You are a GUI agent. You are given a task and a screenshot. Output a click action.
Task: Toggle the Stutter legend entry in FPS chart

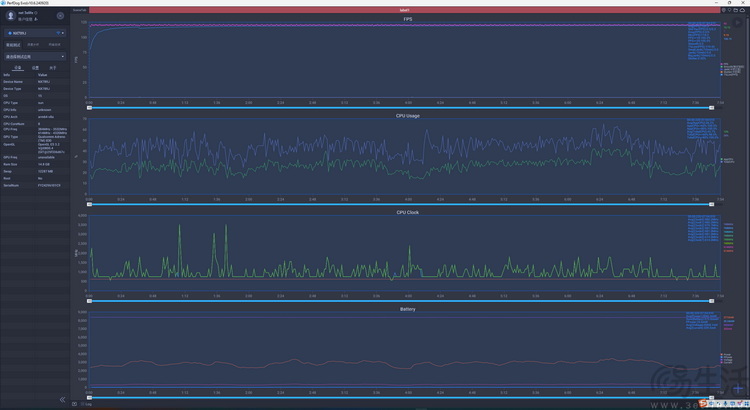click(x=730, y=72)
